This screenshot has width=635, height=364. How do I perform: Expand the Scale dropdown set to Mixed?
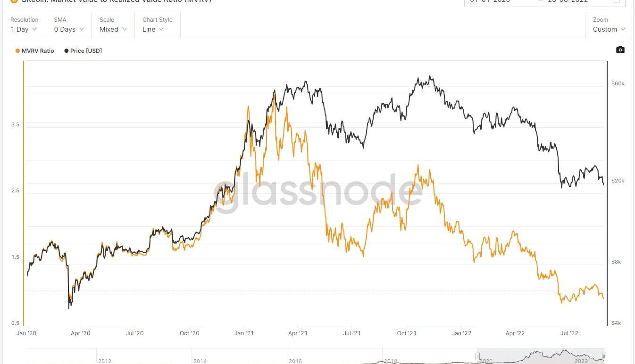(x=113, y=29)
